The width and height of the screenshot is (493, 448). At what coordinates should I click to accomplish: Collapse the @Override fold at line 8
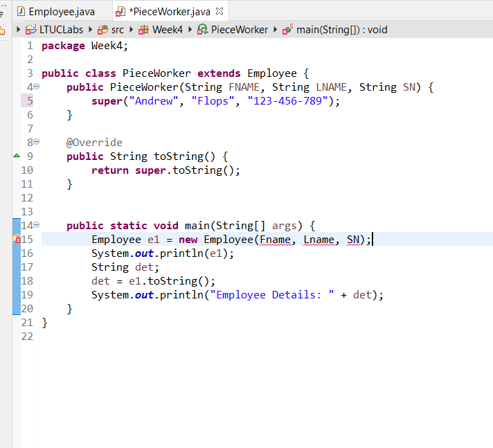coord(37,142)
